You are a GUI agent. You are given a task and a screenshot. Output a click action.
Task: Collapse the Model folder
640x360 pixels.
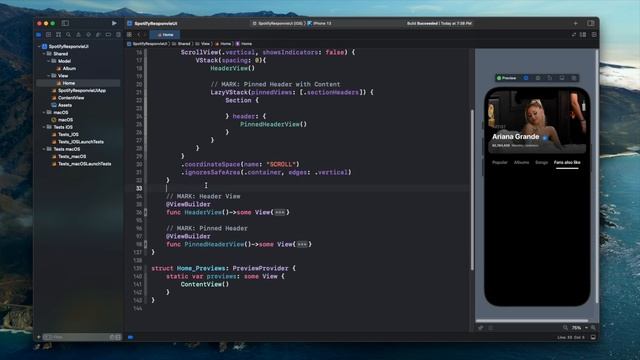pos(49,61)
